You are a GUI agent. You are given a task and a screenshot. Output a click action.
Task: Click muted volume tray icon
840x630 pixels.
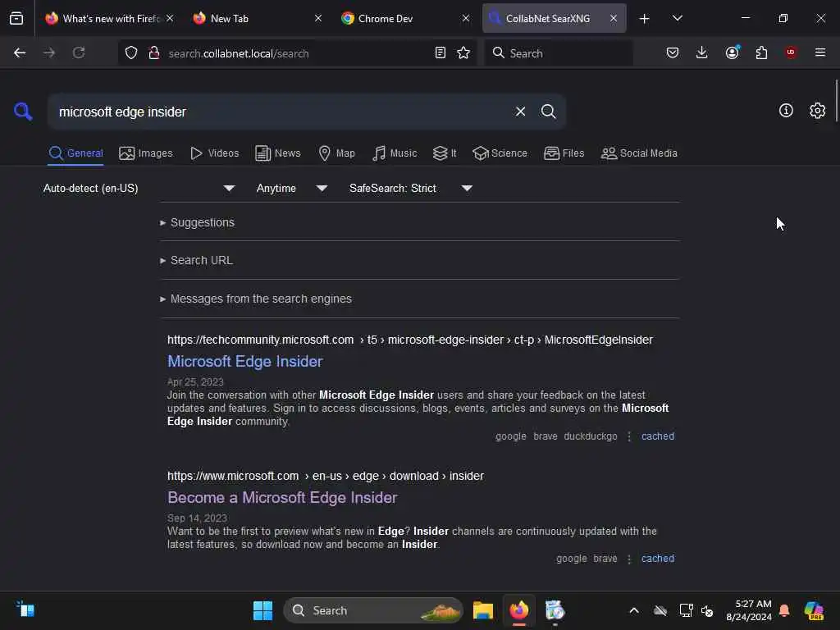click(707, 610)
